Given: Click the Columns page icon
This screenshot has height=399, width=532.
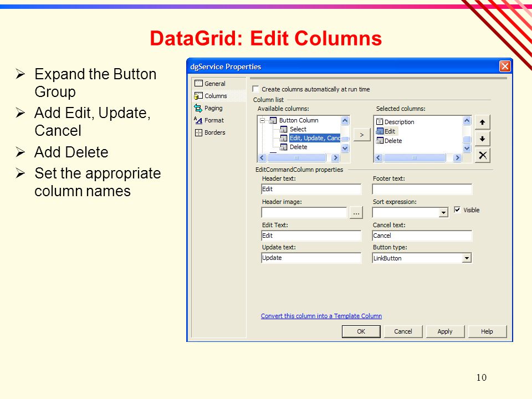Looking at the screenshot, I should 198,96.
